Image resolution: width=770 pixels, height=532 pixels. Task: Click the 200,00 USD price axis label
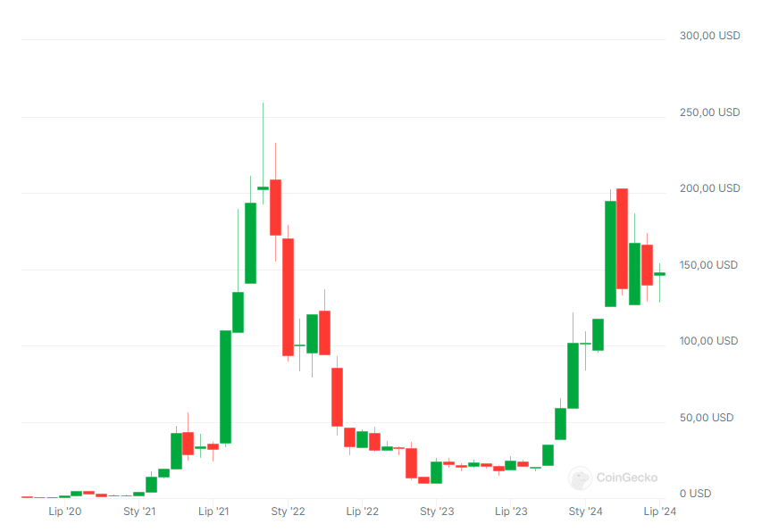709,188
